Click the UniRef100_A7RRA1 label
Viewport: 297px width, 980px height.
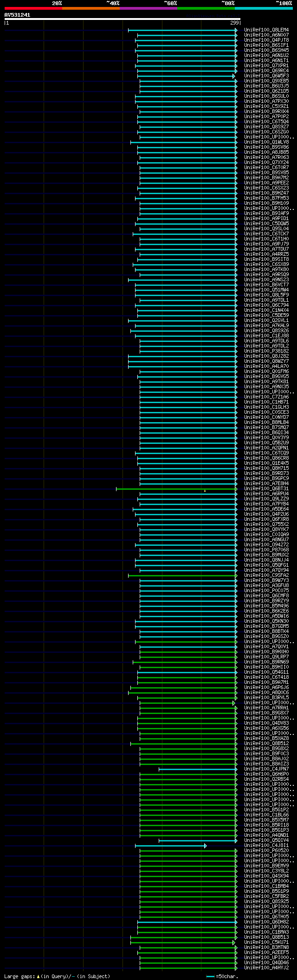click(266, 708)
